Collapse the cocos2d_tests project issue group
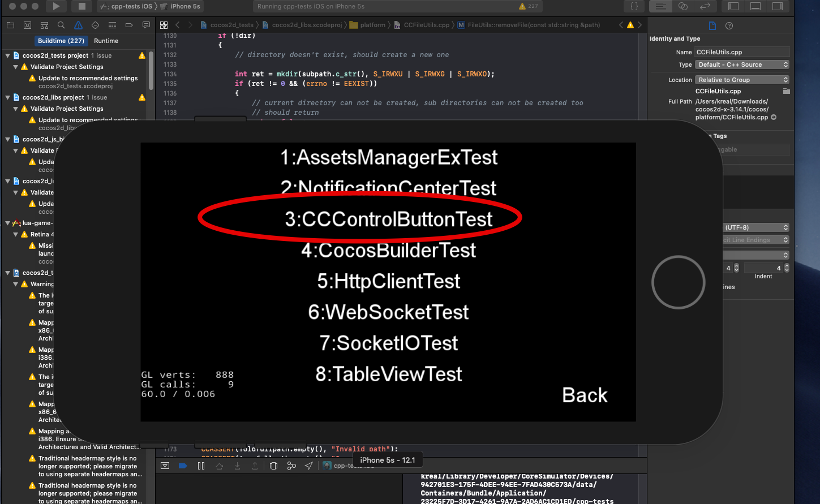Viewport: 820px width, 504px height. [8, 55]
